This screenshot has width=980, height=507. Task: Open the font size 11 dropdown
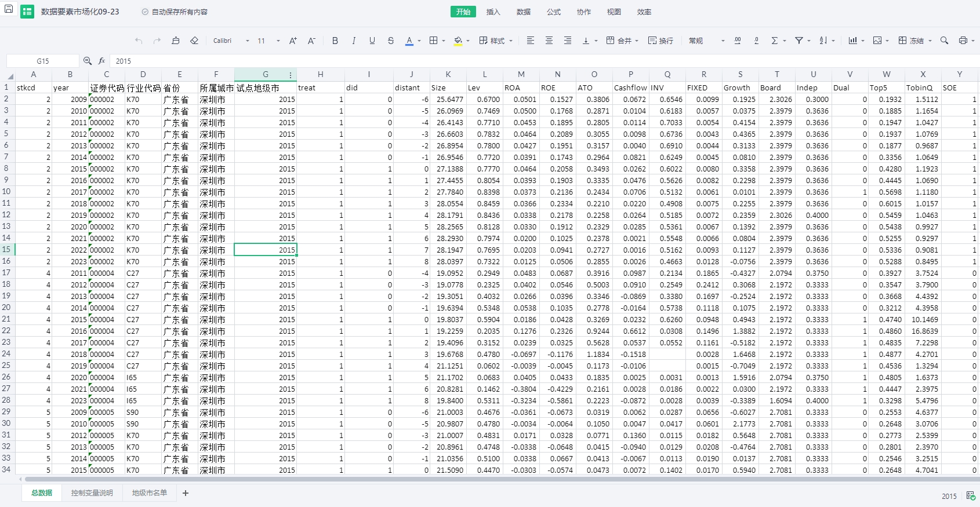pyautogui.click(x=268, y=41)
